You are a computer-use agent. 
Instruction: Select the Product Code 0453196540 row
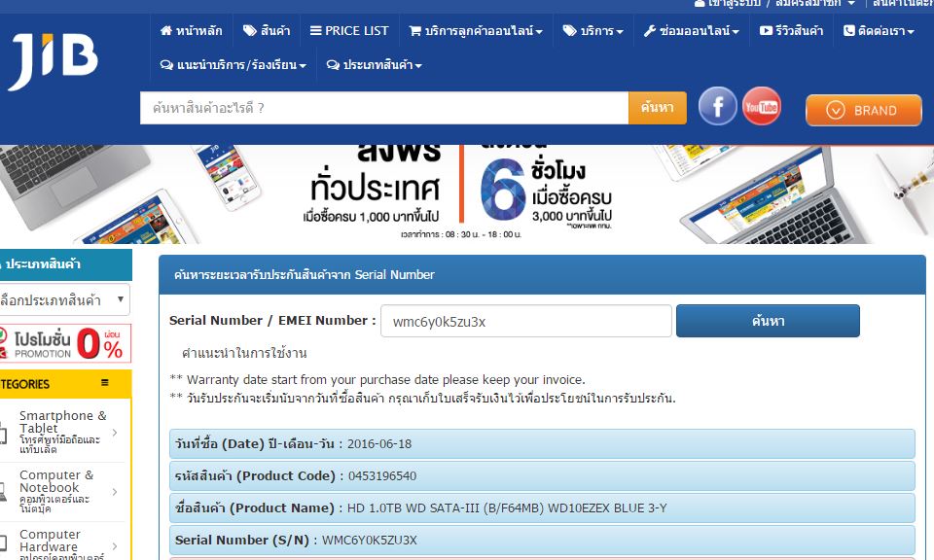[542, 476]
